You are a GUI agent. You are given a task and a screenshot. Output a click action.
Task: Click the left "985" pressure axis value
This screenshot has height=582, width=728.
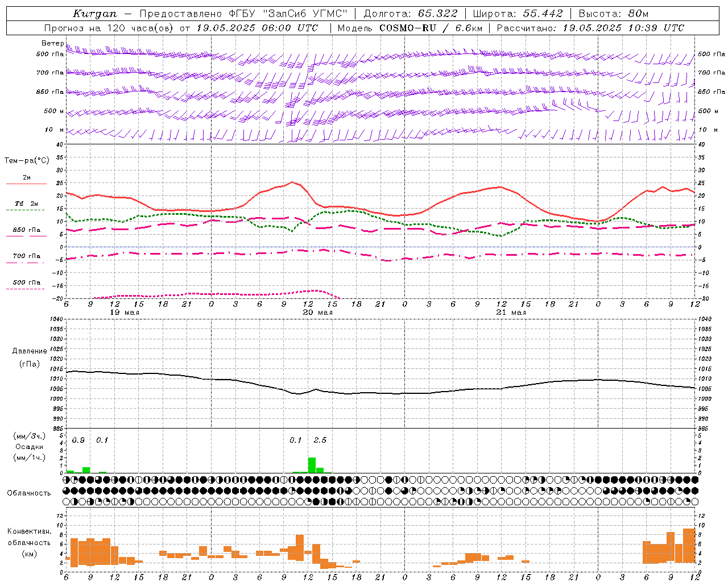pyautogui.click(x=57, y=429)
